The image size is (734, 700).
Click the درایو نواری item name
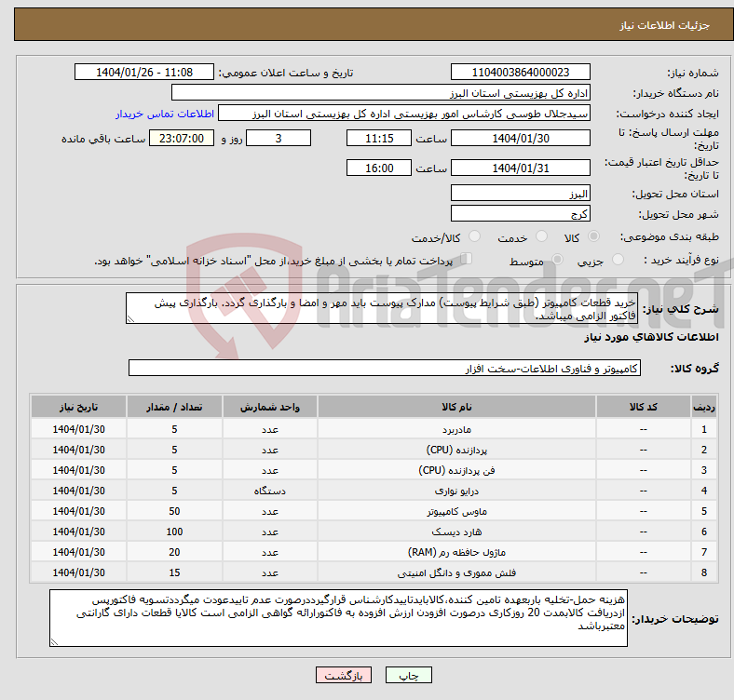click(x=456, y=491)
